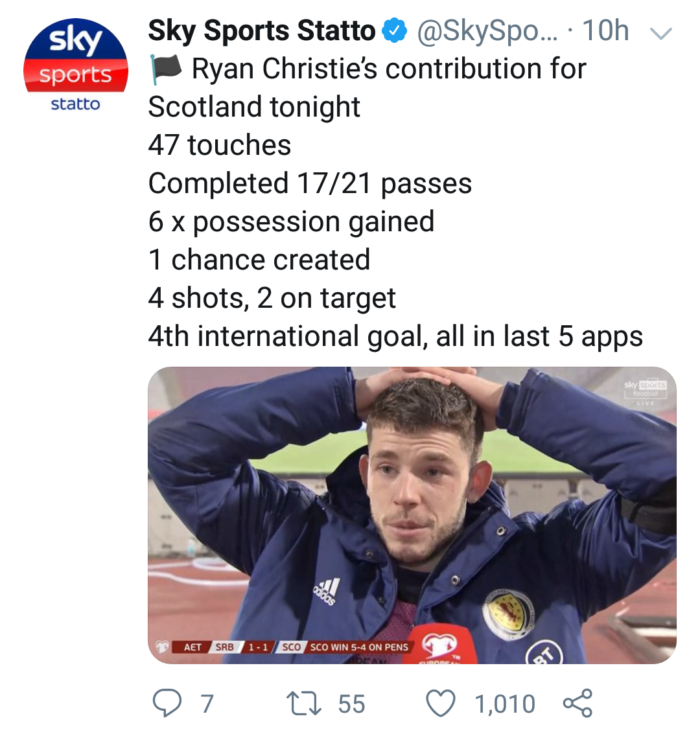
Task: Click the "4th international goal" tweet line
Action: pyautogui.click(x=395, y=337)
